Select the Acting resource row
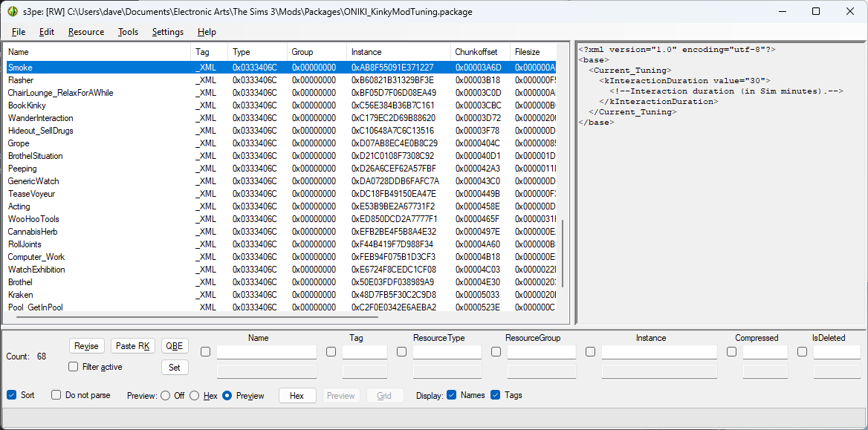This screenshot has height=430, width=868. click(281, 206)
